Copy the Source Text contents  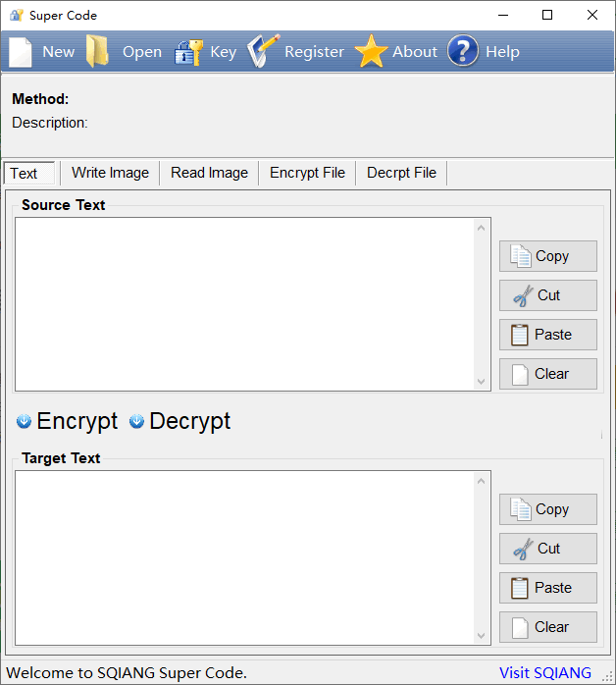(548, 256)
